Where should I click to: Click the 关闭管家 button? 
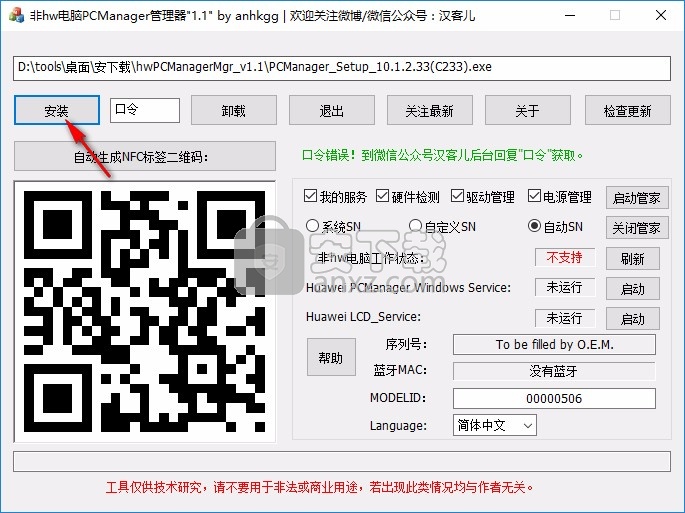click(637, 228)
